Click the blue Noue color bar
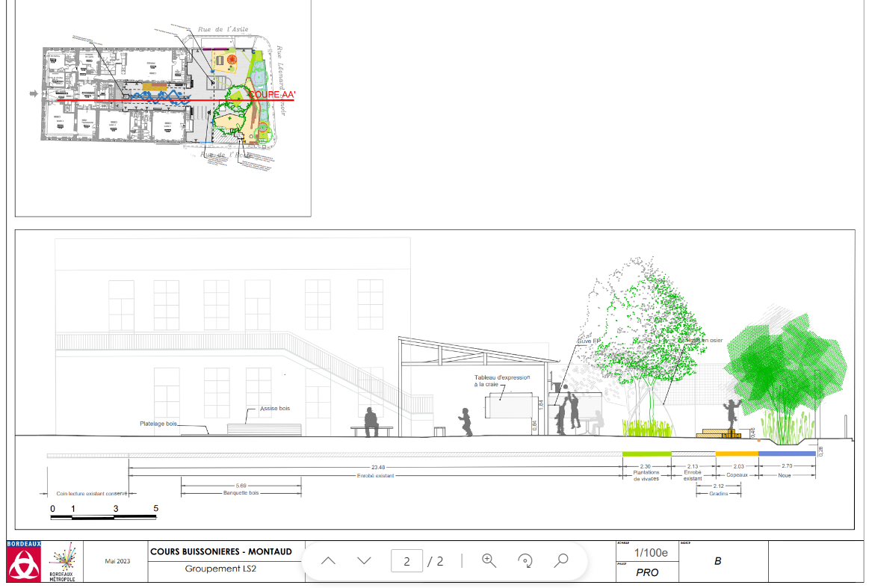This screenshot has width=869, height=588. (786, 454)
